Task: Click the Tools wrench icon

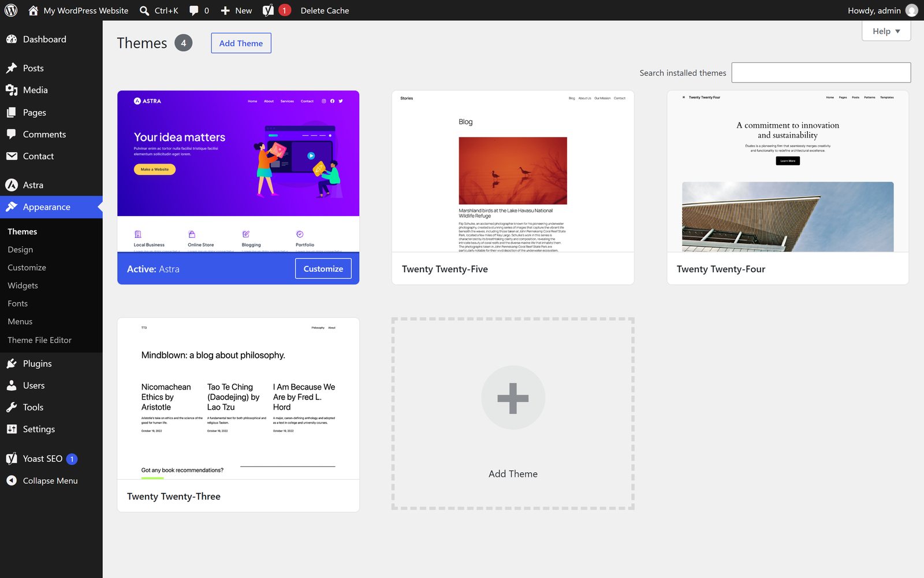Action: click(x=12, y=407)
